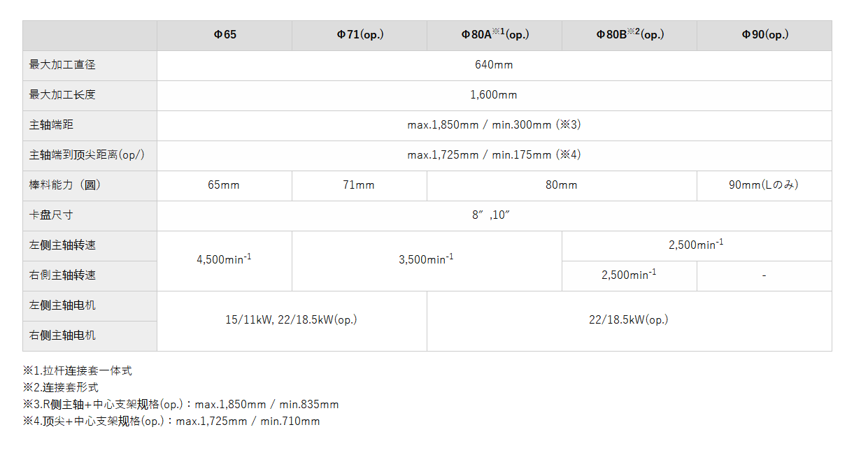Click footnote ※4 顶尖+中心支架规格
This screenshot has height=476, width=868.
[x=171, y=421]
